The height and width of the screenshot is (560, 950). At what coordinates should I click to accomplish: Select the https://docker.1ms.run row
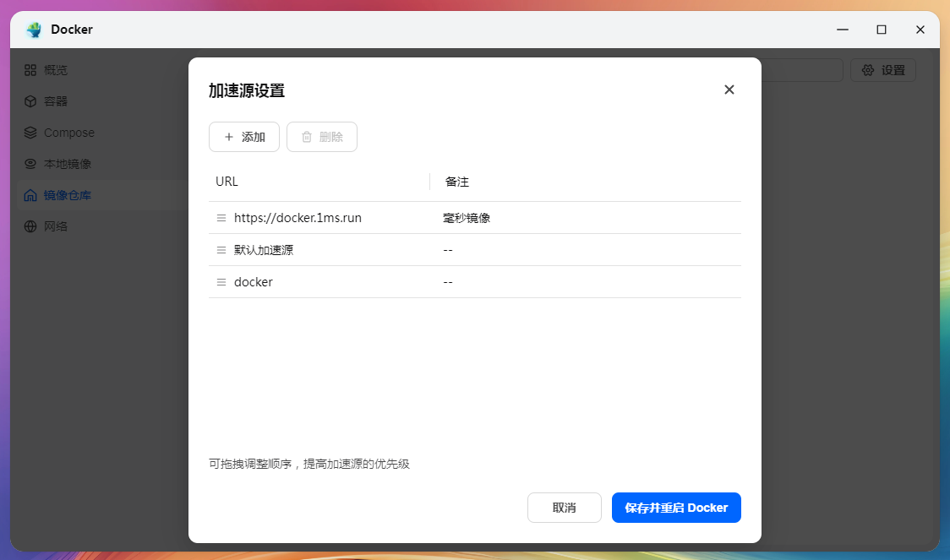coord(475,218)
